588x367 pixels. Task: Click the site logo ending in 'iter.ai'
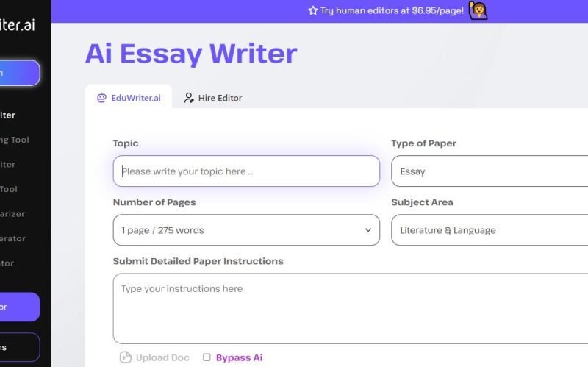[x=17, y=25]
